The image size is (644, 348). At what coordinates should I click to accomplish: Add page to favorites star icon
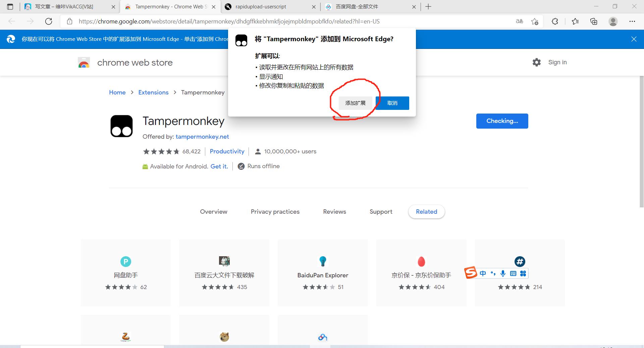pos(535,21)
